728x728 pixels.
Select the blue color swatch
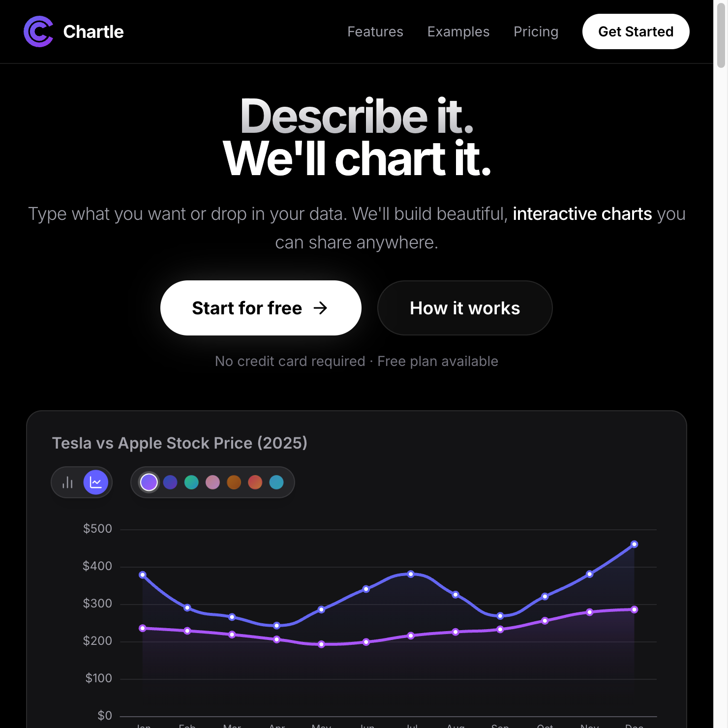[x=170, y=482]
